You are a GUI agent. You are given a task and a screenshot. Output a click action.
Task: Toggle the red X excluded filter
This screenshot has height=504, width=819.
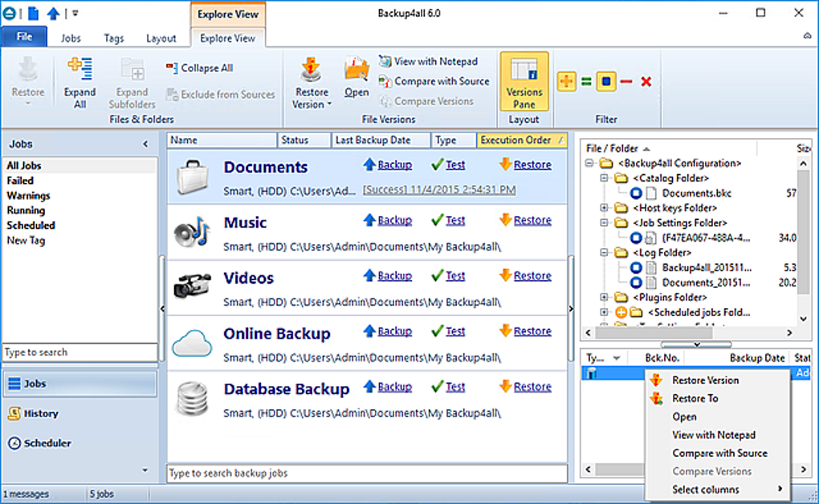pyautogui.click(x=646, y=82)
